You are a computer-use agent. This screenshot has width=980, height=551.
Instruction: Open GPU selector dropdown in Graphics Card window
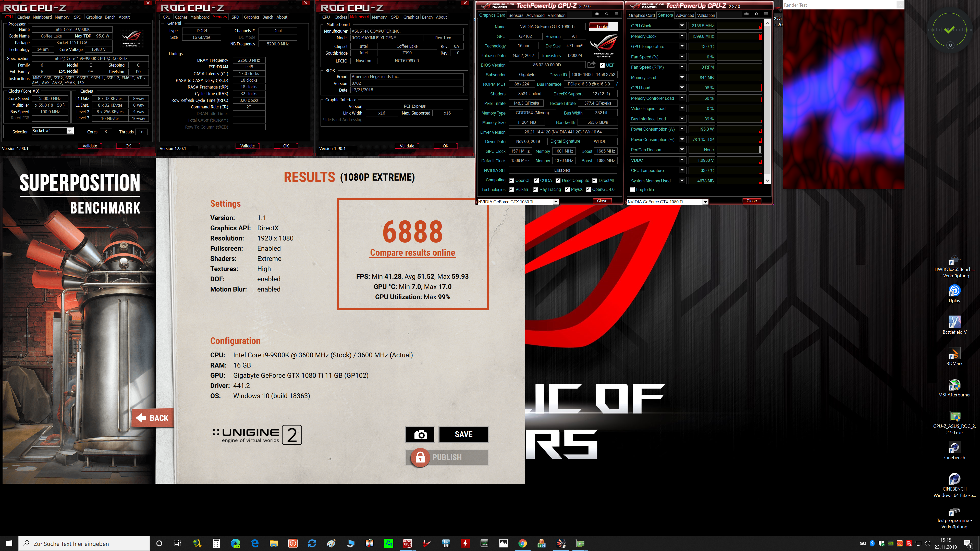coord(556,202)
